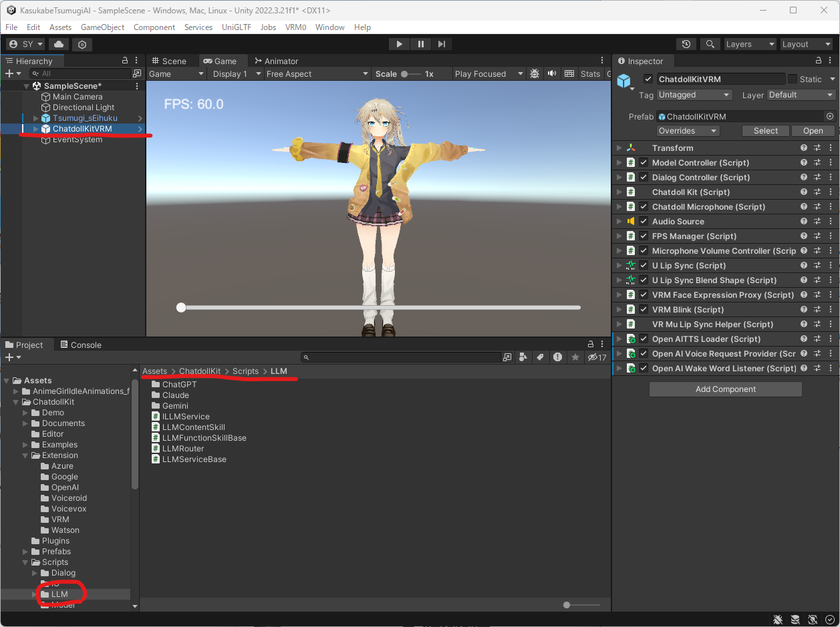Click the prefab Open button

[x=813, y=131]
